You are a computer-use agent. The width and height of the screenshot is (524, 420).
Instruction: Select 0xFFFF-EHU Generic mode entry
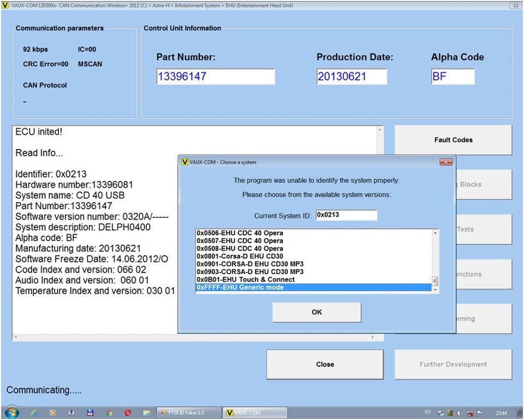(313, 287)
